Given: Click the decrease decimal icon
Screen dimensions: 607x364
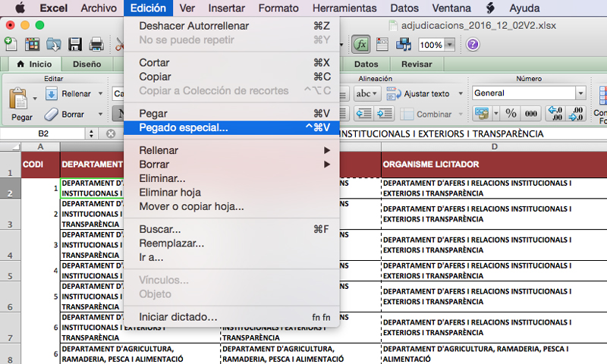Looking at the screenshot, I should point(576,114).
